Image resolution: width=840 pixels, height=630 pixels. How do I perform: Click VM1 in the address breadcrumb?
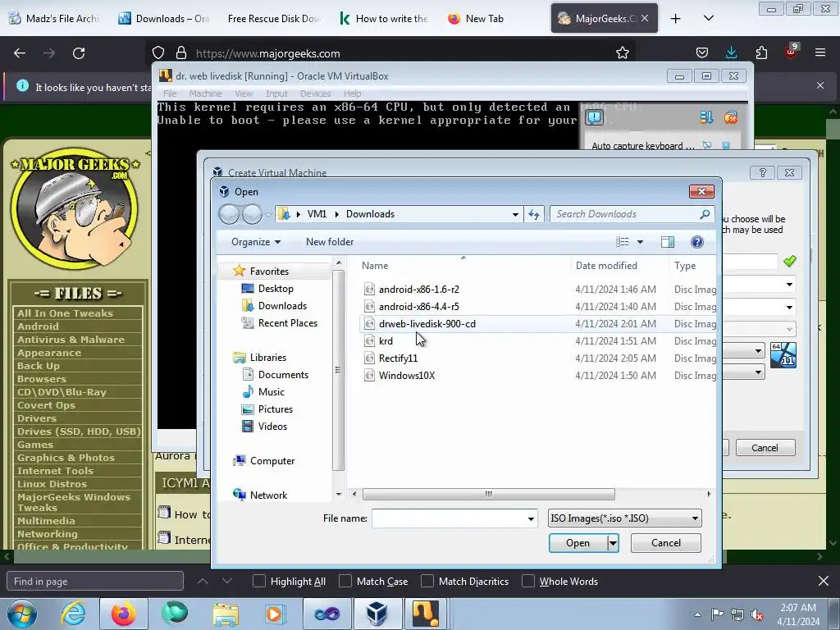point(317,214)
